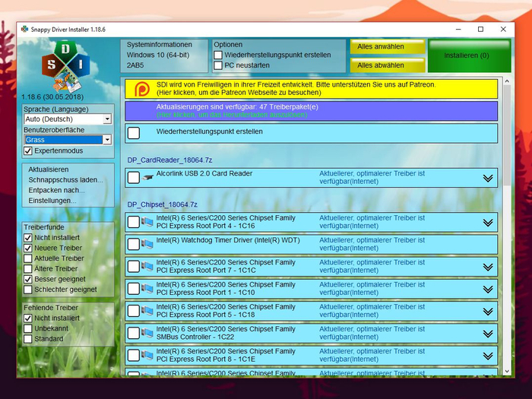Click device icon for Root Port 4 - 1C16

(x=147, y=222)
